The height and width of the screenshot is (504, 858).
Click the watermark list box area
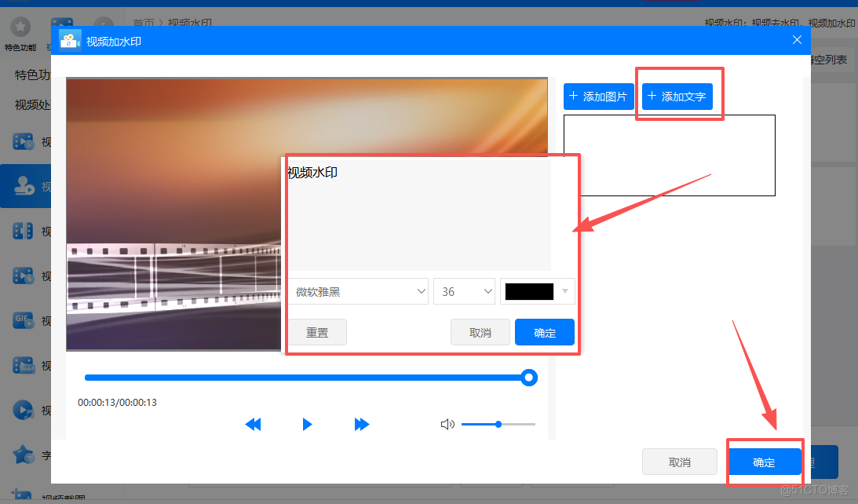pos(670,155)
